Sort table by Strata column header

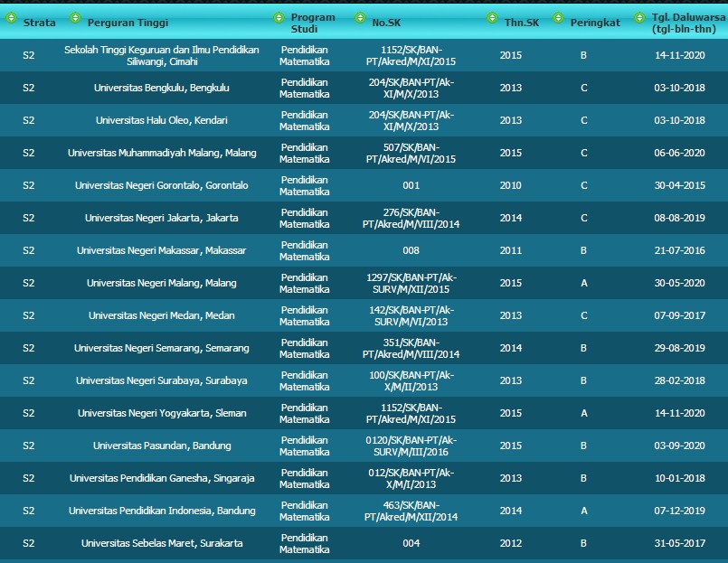point(39,23)
